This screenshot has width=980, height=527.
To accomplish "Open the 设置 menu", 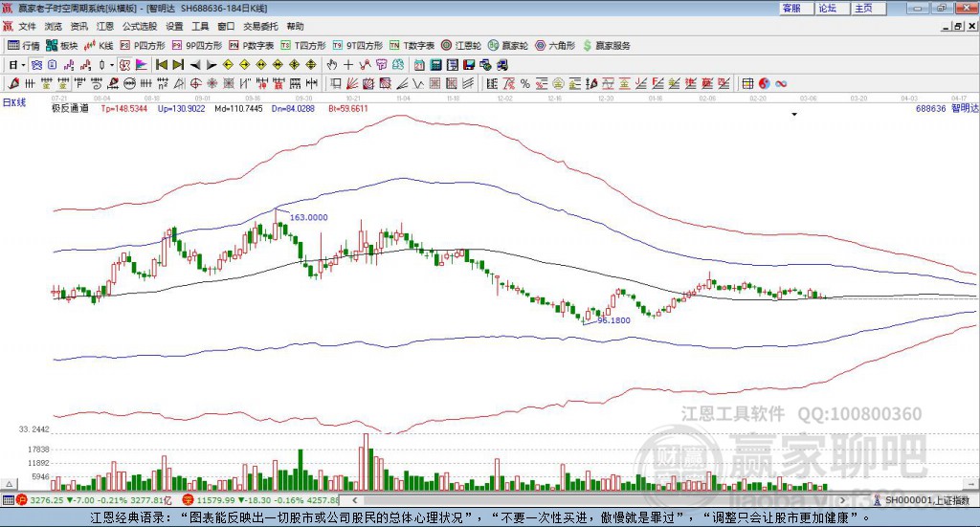I will click(x=174, y=26).
